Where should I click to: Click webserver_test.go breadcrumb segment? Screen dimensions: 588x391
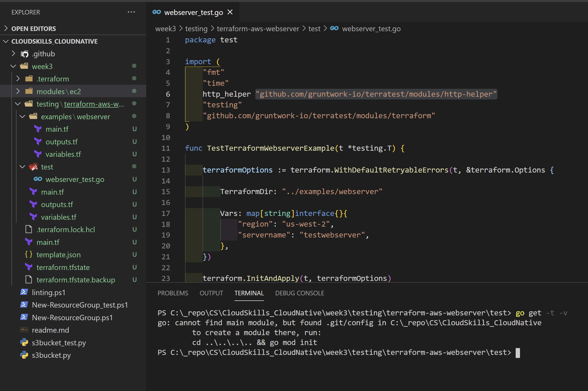371,29
